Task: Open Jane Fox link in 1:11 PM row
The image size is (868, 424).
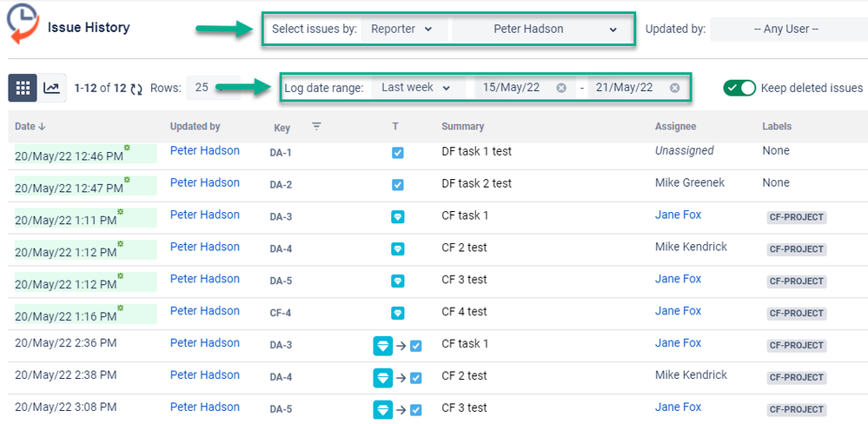Action: 678,215
